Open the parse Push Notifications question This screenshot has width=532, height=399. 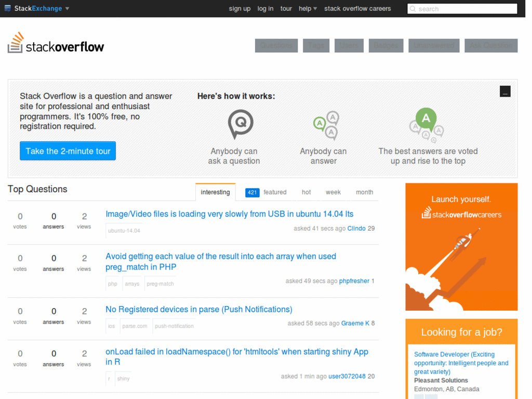(199, 310)
